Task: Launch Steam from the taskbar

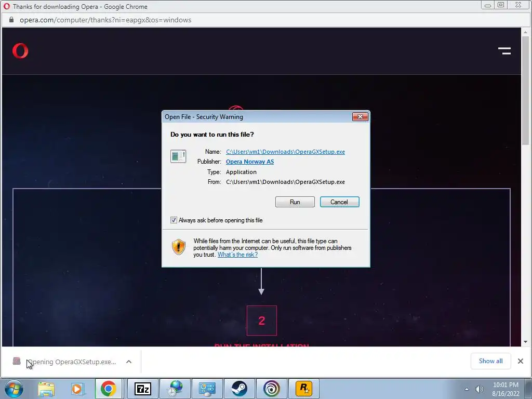Action: [239, 389]
